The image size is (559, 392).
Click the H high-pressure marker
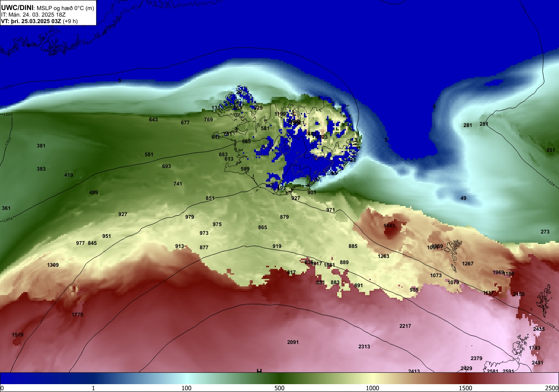point(259,371)
